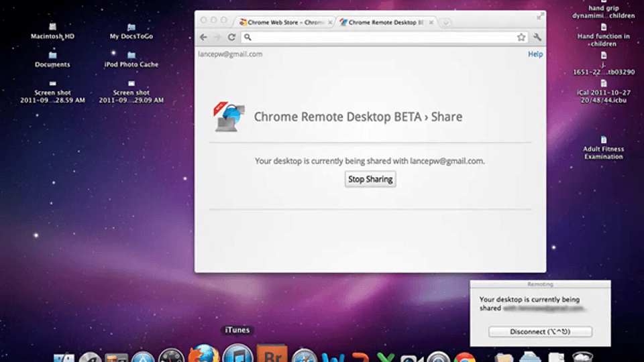This screenshot has height=362, width=644.
Task: Click the Chrome back arrow button
Action: pyautogui.click(x=204, y=38)
